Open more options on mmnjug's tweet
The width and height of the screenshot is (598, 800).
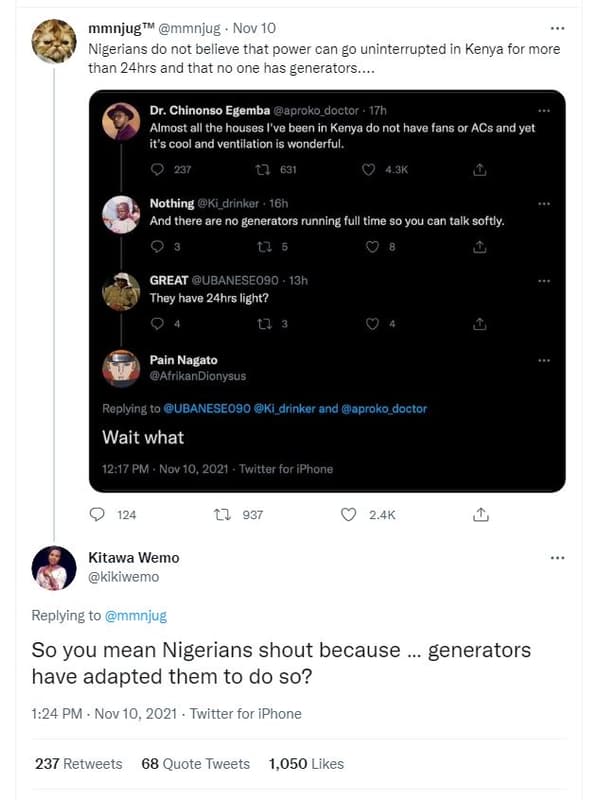click(556, 26)
